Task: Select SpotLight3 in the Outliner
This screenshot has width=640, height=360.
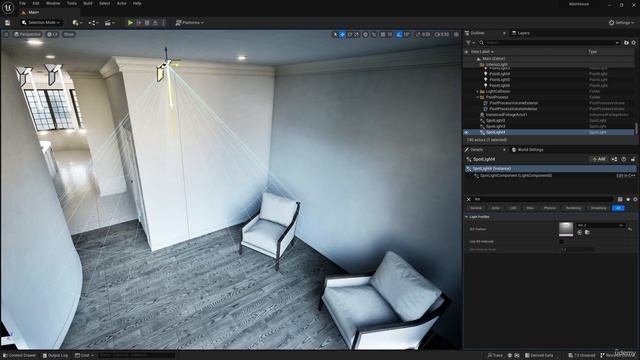Action: [495, 127]
